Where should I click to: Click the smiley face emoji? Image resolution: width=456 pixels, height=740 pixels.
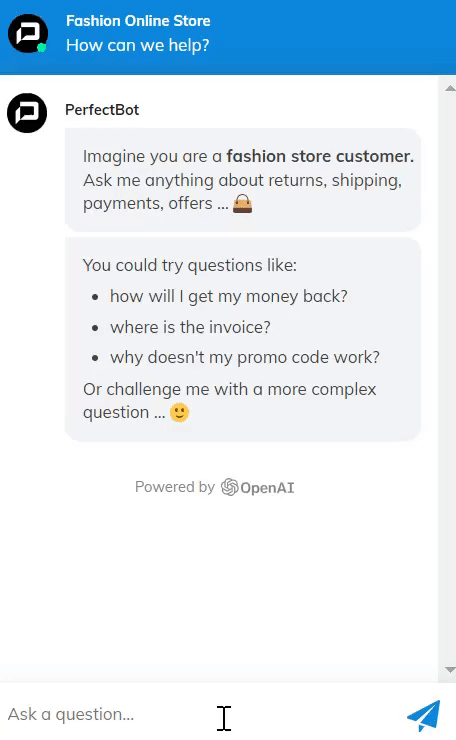point(179,412)
